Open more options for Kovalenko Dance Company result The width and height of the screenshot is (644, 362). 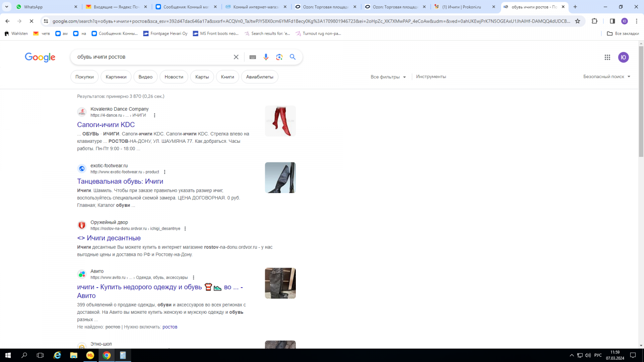tap(155, 115)
